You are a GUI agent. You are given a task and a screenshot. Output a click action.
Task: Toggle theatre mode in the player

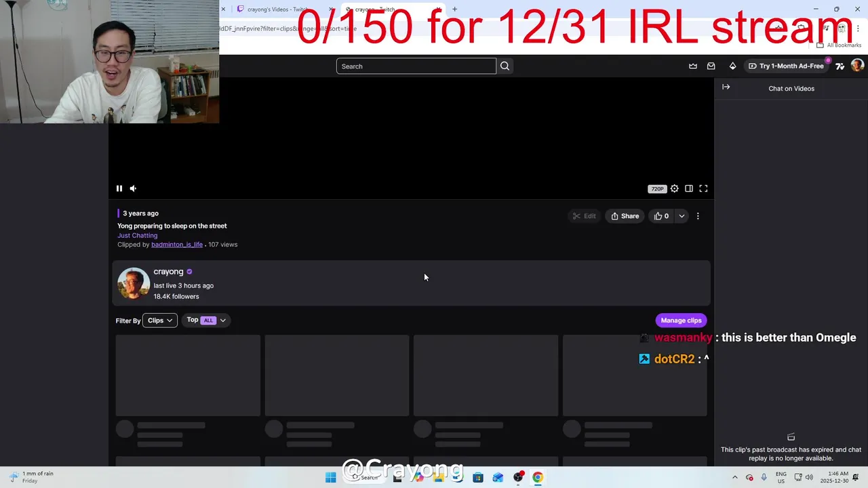tap(689, 188)
